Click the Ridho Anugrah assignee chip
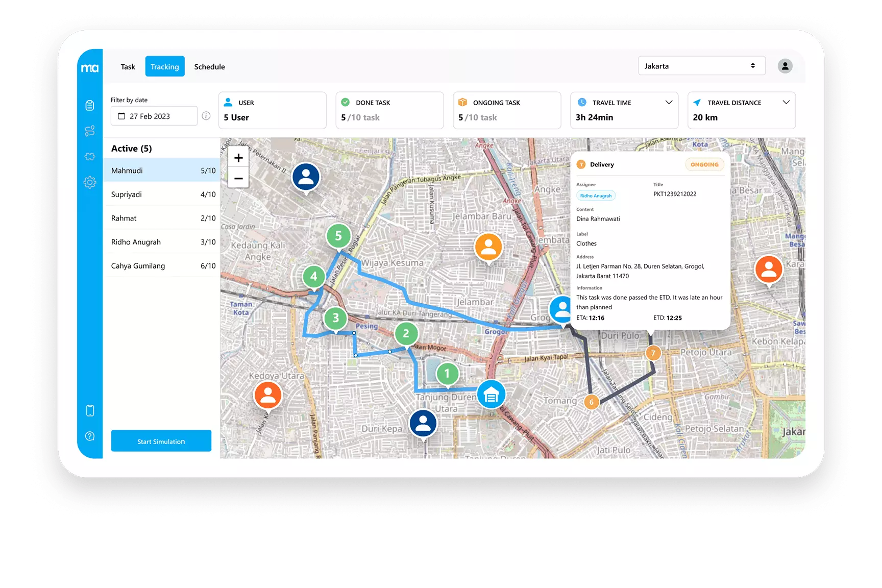Image resolution: width=882 pixels, height=588 pixels. point(596,195)
